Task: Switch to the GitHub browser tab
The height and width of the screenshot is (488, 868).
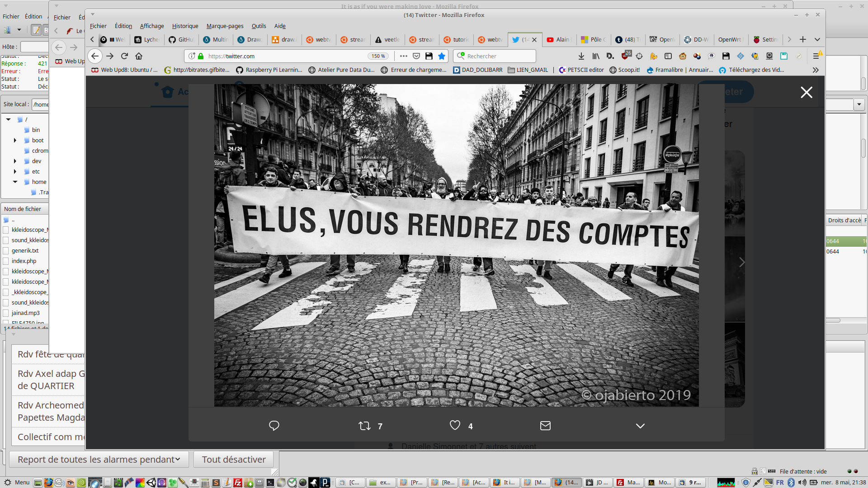Action: click(x=181, y=40)
